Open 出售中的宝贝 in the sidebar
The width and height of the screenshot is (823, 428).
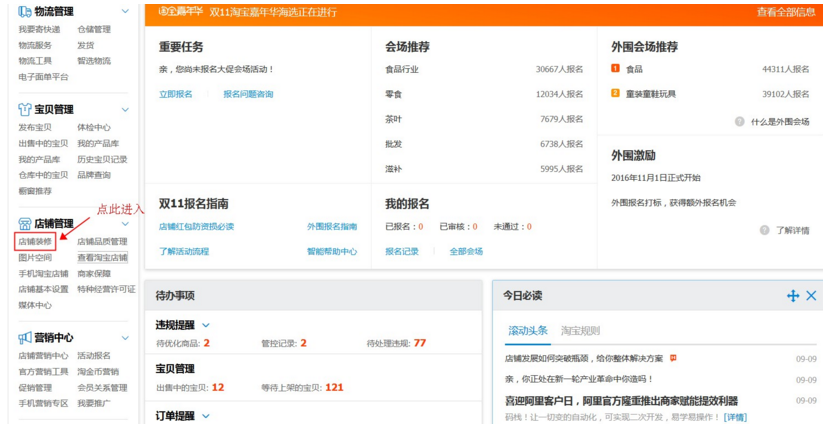pos(44,143)
